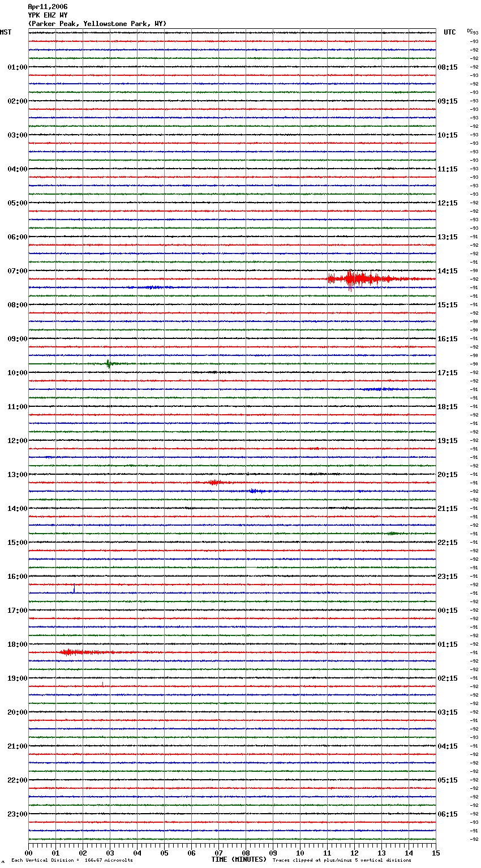Click the "08:15" UTC time label
The width and height of the screenshot is (481, 868).
tap(448, 67)
